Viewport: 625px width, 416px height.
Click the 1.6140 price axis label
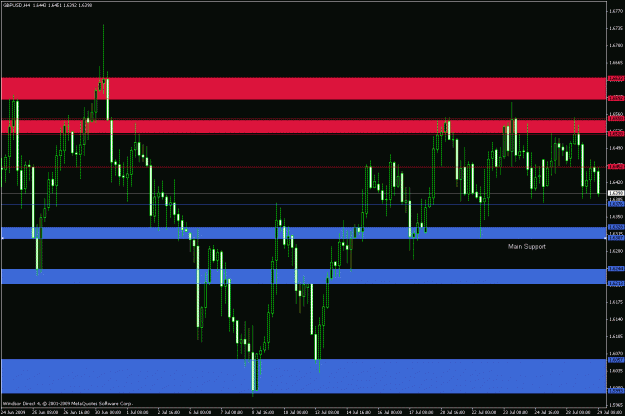[616, 319]
